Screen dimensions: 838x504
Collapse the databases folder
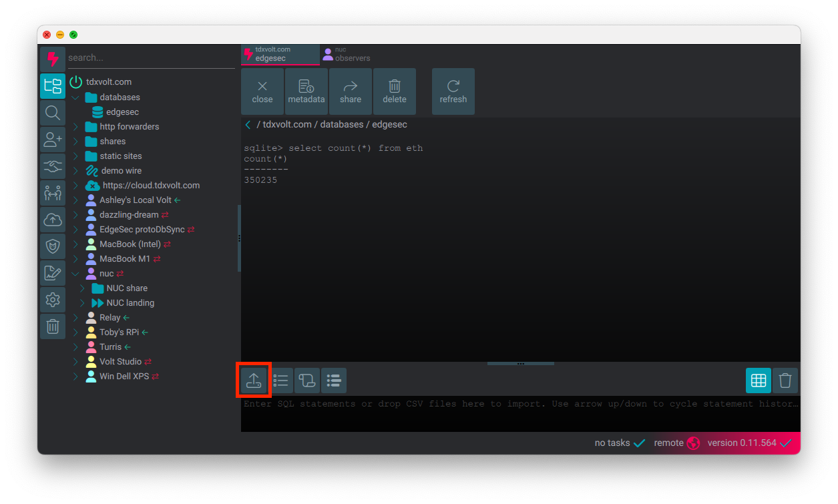click(x=75, y=97)
